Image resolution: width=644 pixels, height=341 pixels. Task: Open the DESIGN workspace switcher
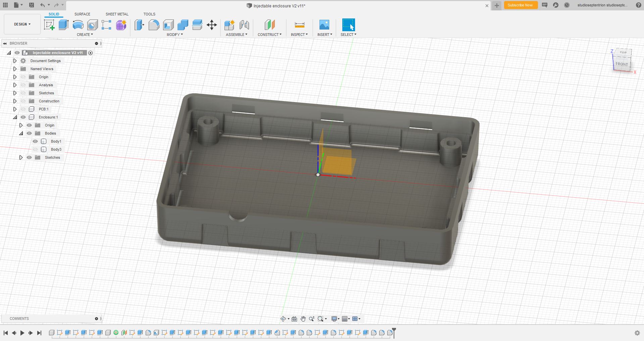[x=21, y=24]
